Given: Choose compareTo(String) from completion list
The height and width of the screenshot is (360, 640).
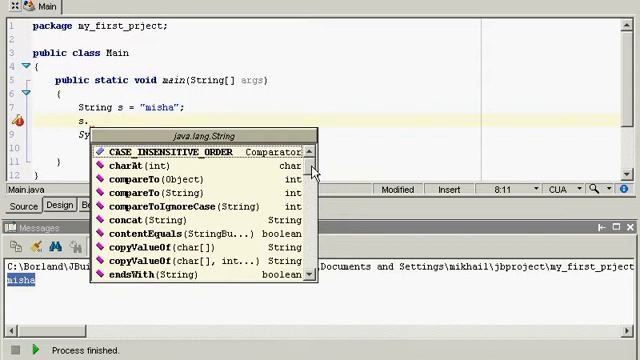Looking at the screenshot, I should (x=198, y=193).
